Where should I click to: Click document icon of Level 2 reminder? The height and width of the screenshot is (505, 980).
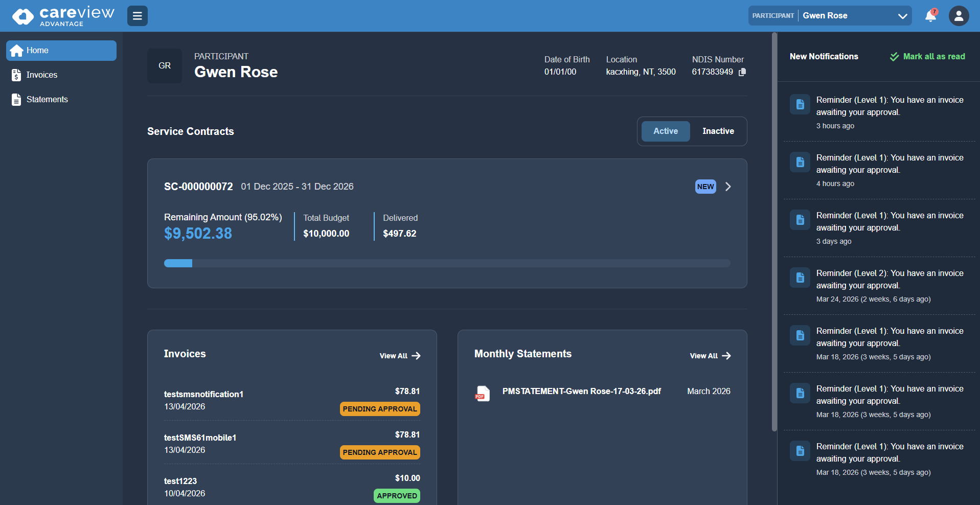(x=800, y=278)
